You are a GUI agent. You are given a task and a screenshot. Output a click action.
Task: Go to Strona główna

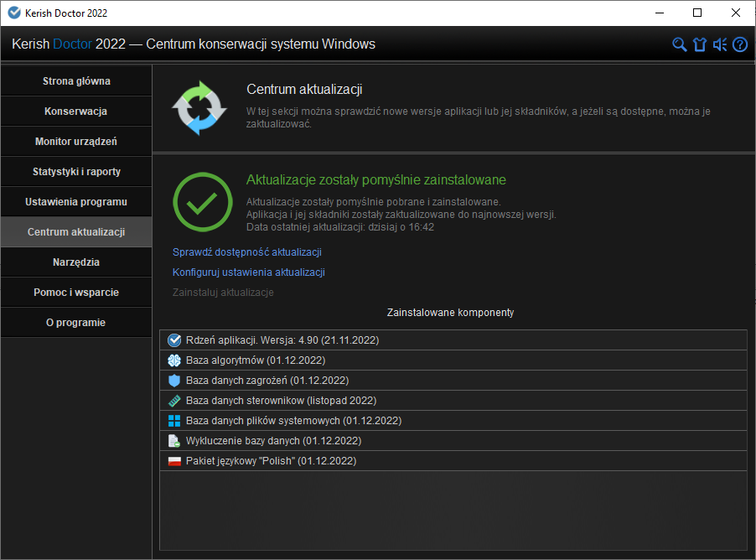pyautogui.click(x=76, y=81)
